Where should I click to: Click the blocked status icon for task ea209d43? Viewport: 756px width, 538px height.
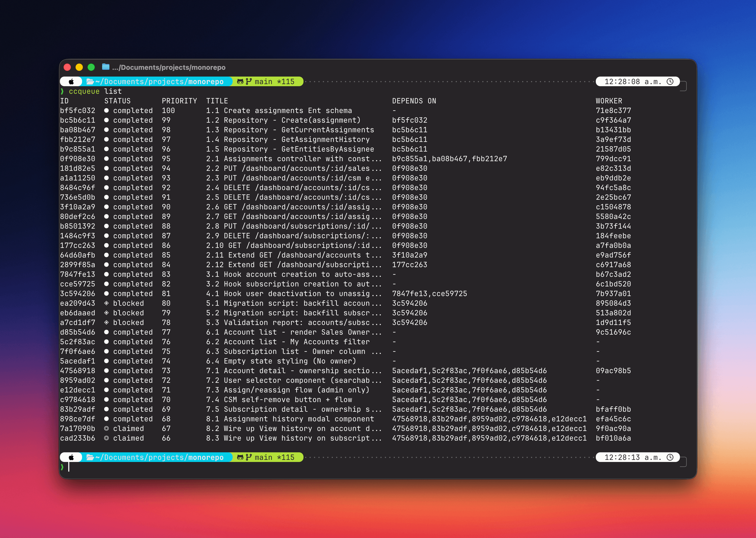106,303
